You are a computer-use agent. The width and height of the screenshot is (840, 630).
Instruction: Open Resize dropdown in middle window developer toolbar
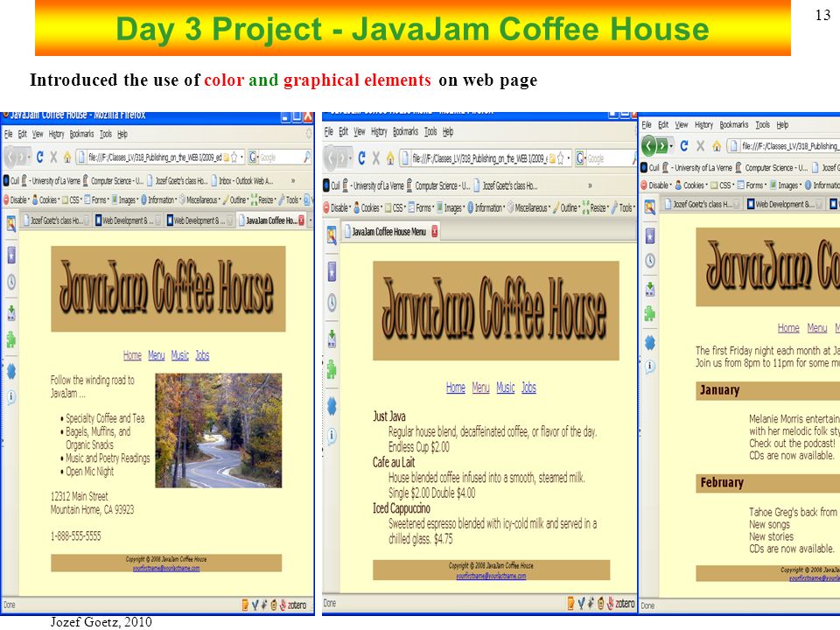pyautogui.click(x=596, y=207)
